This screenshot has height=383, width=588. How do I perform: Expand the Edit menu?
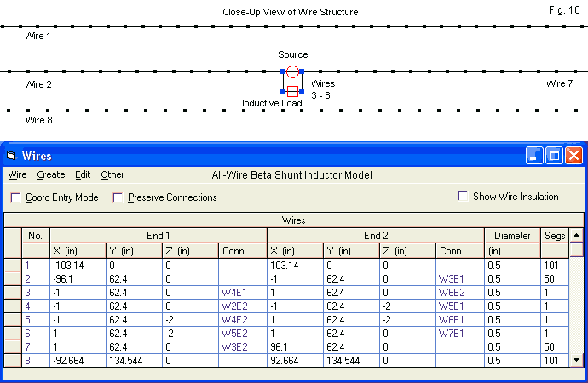click(x=83, y=174)
